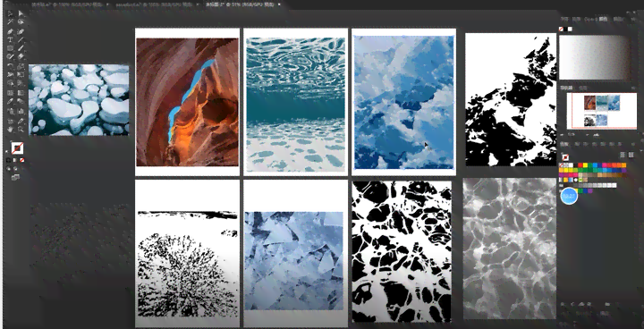Select the Rotate tool
The image size is (644, 329).
[x=10, y=66]
